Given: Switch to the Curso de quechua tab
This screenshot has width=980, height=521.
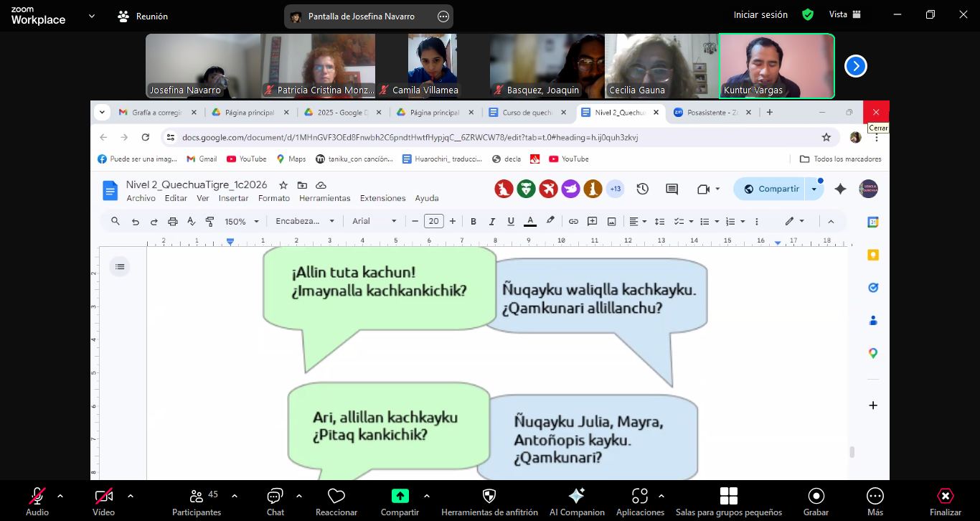Looking at the screenshot, I should (x=527, y=113).
